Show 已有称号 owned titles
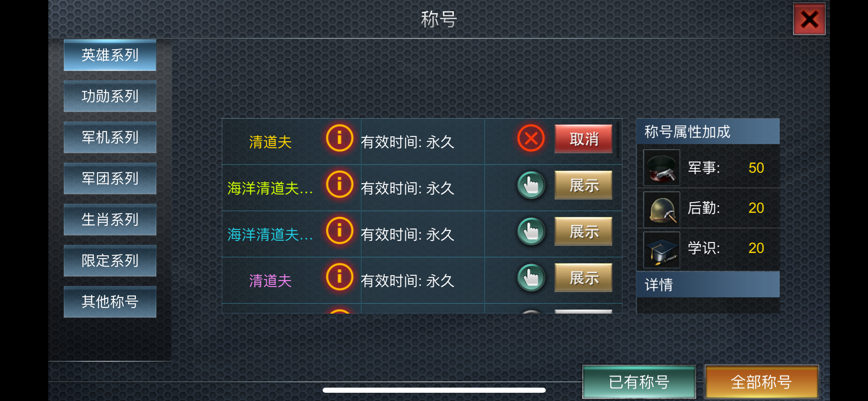The width and height of the screenshot is (868, 401). [639, 382]
